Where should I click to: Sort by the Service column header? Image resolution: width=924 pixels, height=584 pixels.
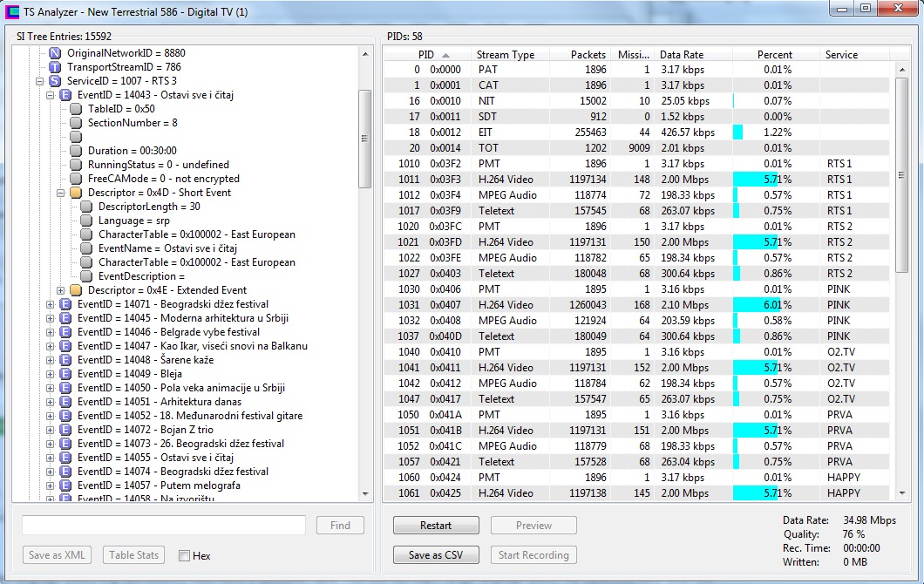[853, 54]
